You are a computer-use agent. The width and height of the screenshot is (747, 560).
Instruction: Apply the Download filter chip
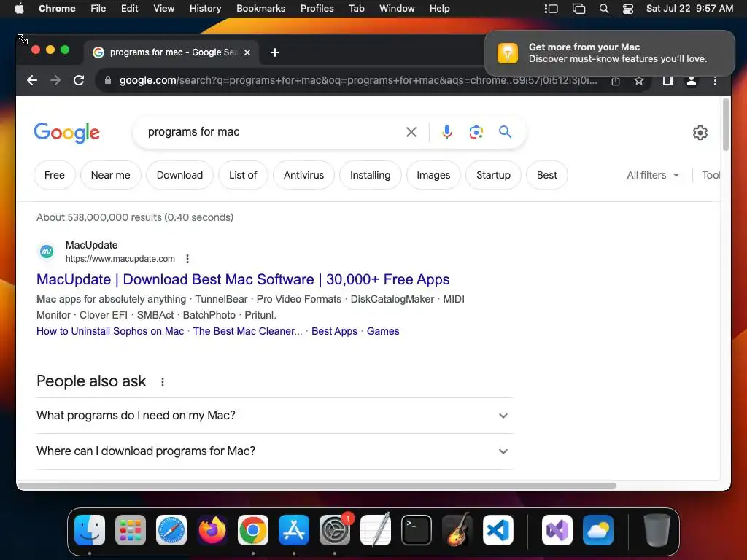click(x=179, y=175)
